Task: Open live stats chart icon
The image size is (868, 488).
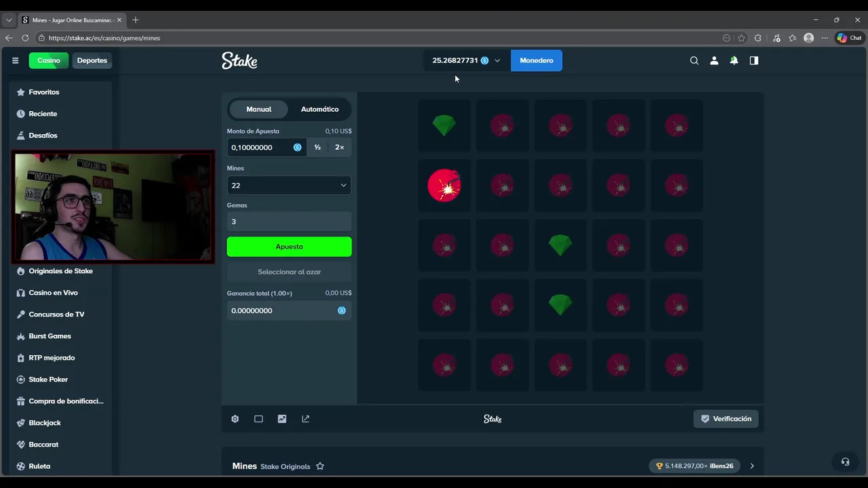Action: pos(282,419)
